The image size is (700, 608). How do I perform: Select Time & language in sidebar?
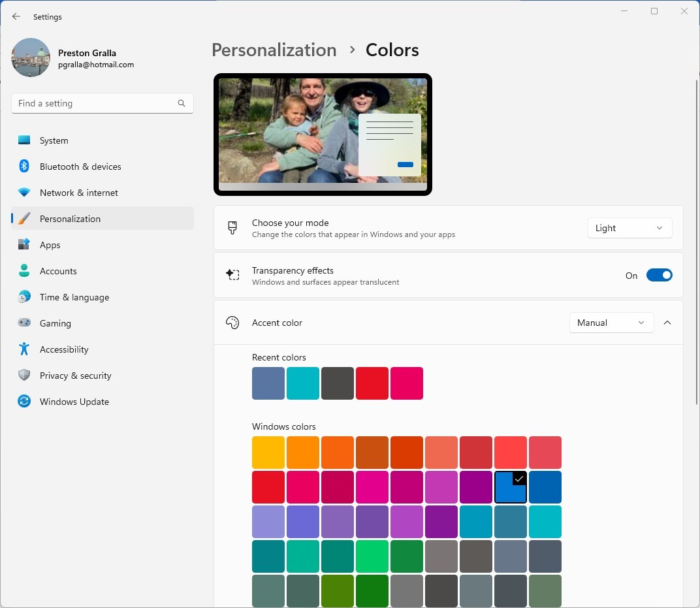[74, 297]
